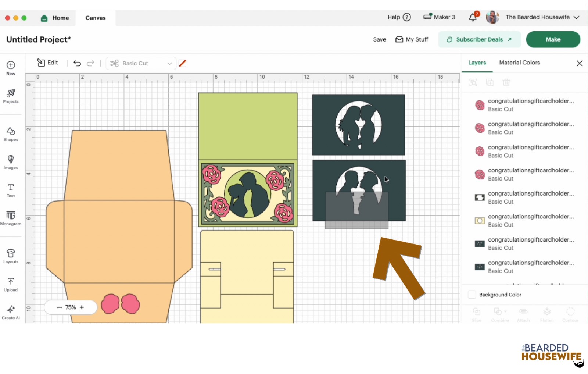The image size is (588, 374).
Task: Open the Shapes tool in sidebar
Action: [x=11, y=134]
